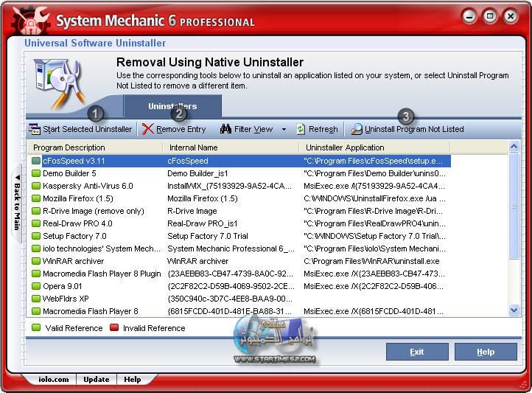The width and height of the screenshot is (532, 393).
Task: Select the Setup Factory 7.0 entry
Action: [74, 236]
